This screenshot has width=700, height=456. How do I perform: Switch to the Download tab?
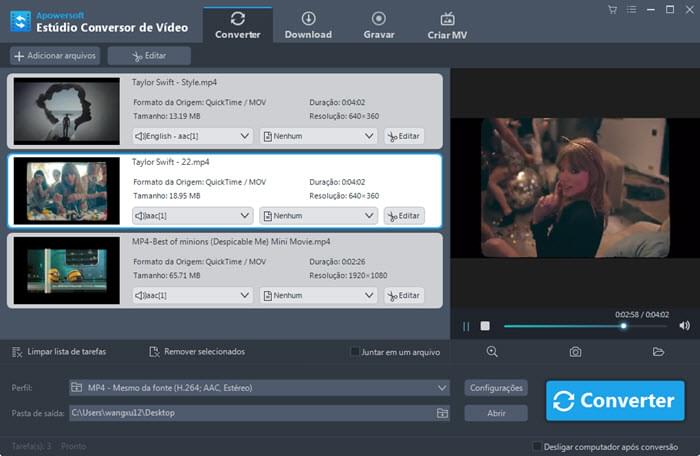[x=308, y=25]
